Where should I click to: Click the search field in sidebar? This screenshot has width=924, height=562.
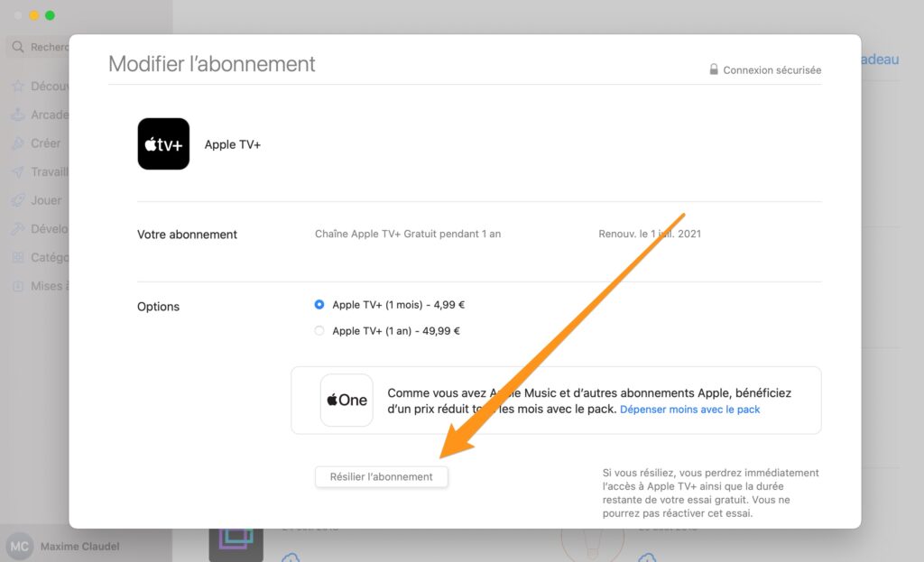tap(40, 47)
